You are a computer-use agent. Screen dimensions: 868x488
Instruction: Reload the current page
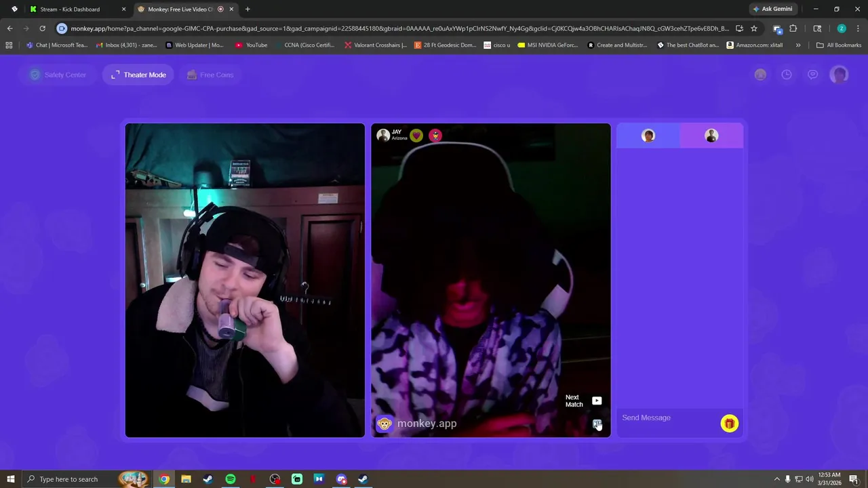[42, 28]
